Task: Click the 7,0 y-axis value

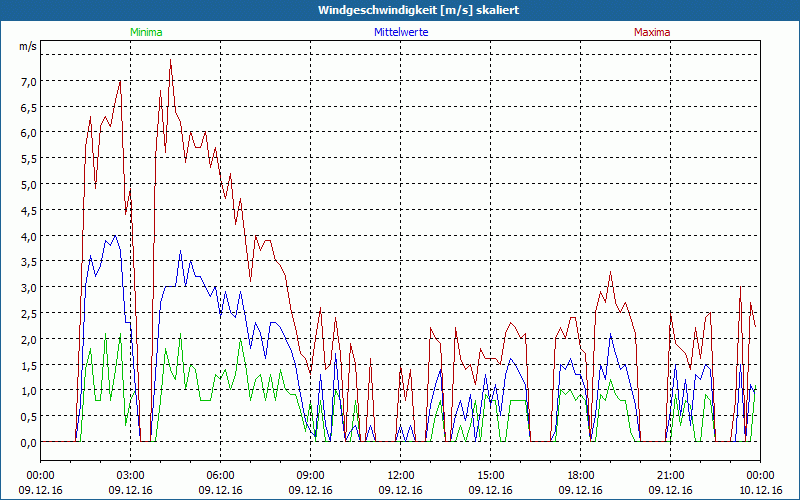Action: point(28,81)
